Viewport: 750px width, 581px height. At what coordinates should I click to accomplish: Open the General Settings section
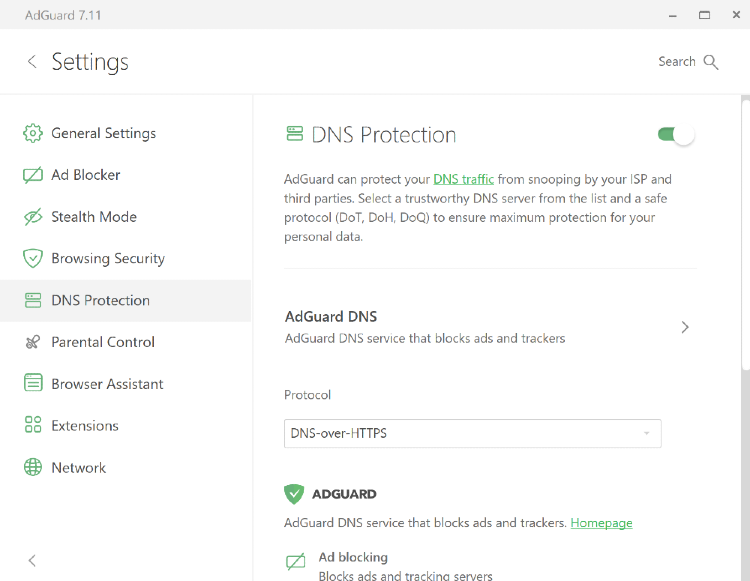click(125, 133)
